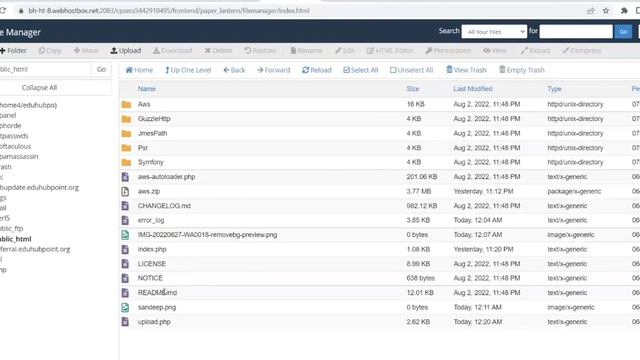Click the CHANGELOG.md file icon
The height and width of the screenshot is (360, 640).
[125, 206]
